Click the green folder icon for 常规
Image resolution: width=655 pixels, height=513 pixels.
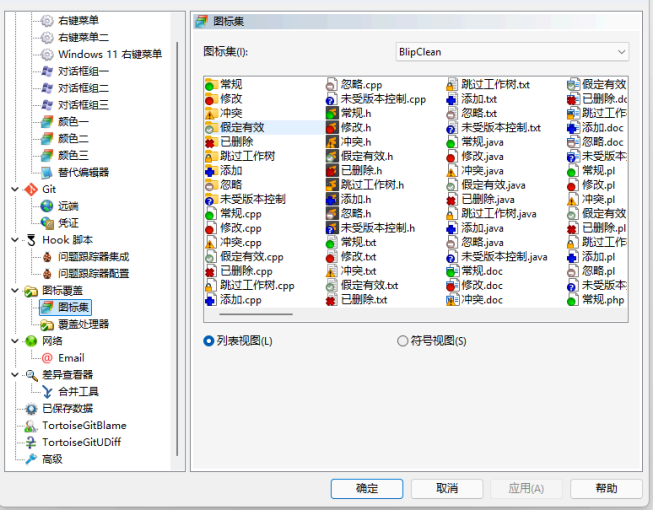click(212, 85)
